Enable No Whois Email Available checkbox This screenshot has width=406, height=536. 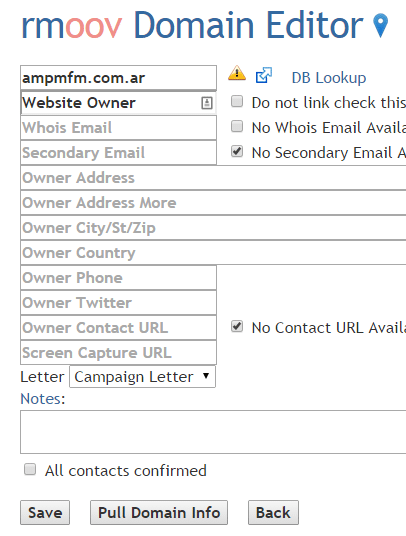tap(237, 126)
